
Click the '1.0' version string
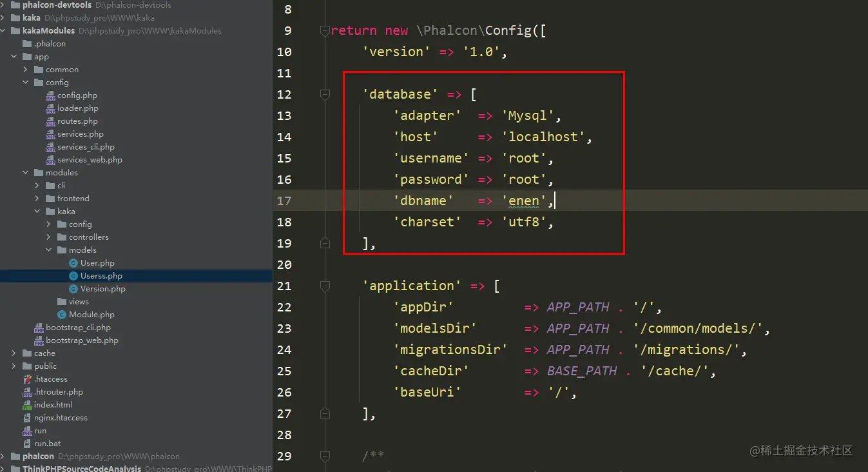click(481, 52)
